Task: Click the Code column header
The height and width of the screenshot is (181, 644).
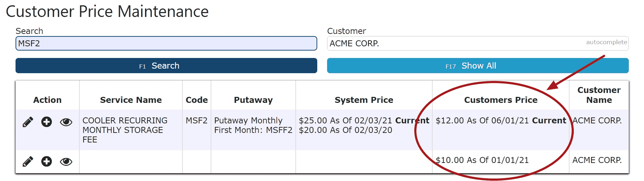Action: pyautogui.click(x=197, y=100)
